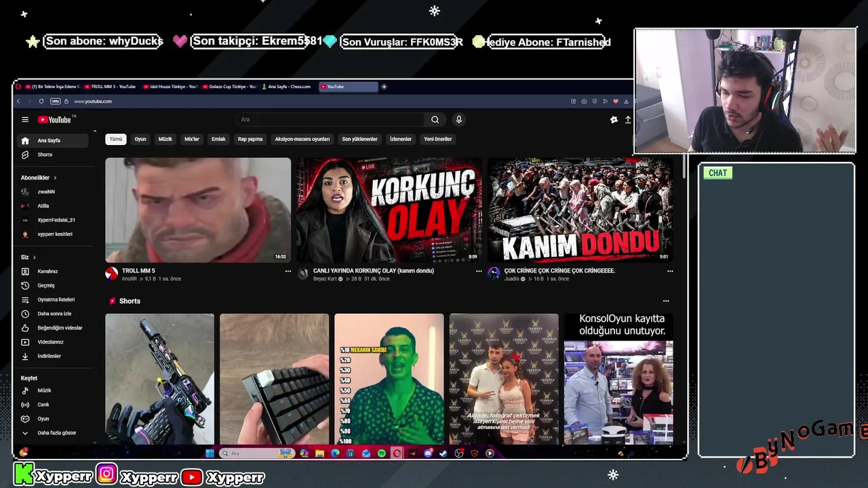Viewport: 868px width, 488px height.
Task: Switch to Golazo Cup Türkiye browser tab
Action: click(229, 87)
